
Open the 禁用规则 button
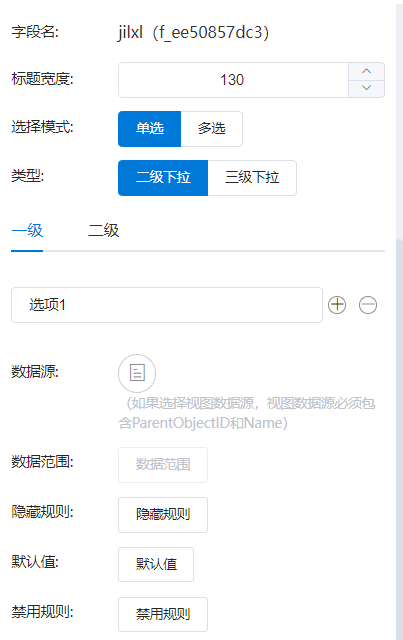[x=163, y=614]
